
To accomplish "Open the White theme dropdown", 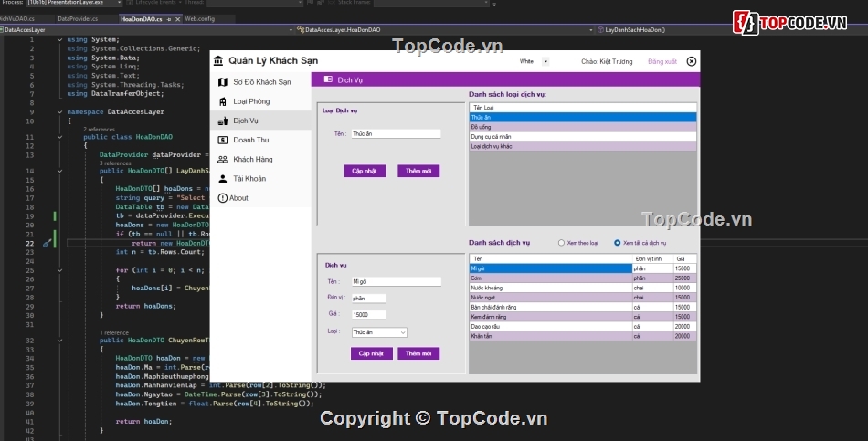I will coord(545,61).
